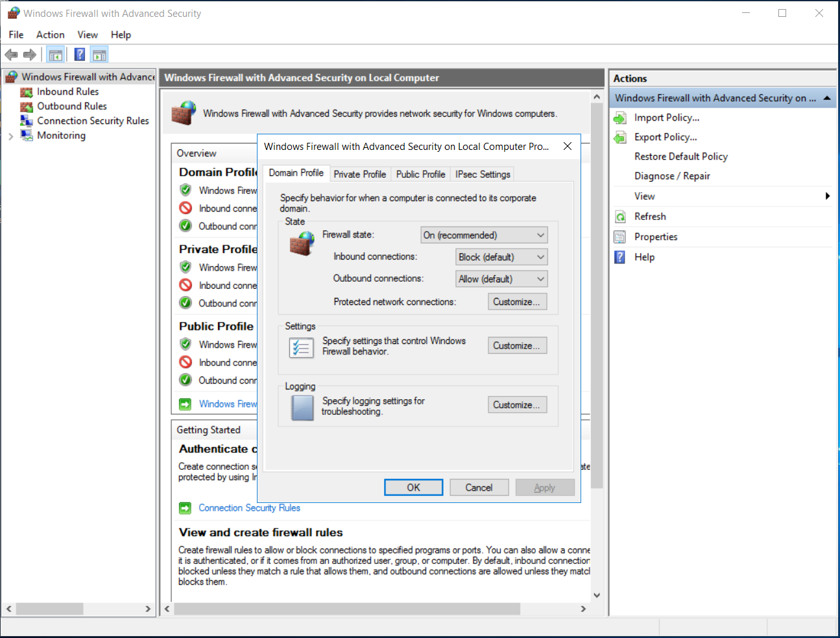Click green check icon for Private Profile outbound

186,303
